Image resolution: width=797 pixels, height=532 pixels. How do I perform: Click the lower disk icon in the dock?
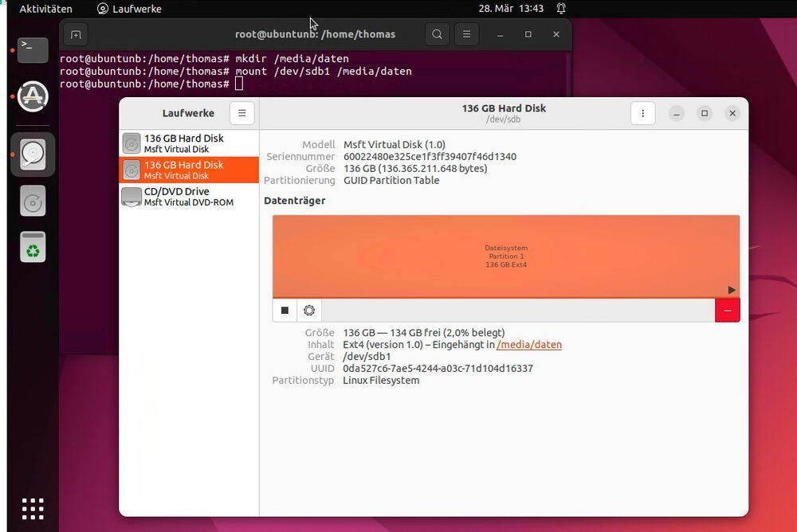click(x=32, y=201)
